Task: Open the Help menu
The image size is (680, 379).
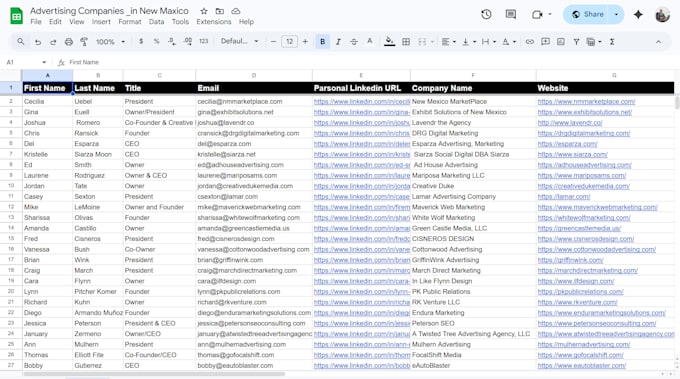Action: coord(246,22)
